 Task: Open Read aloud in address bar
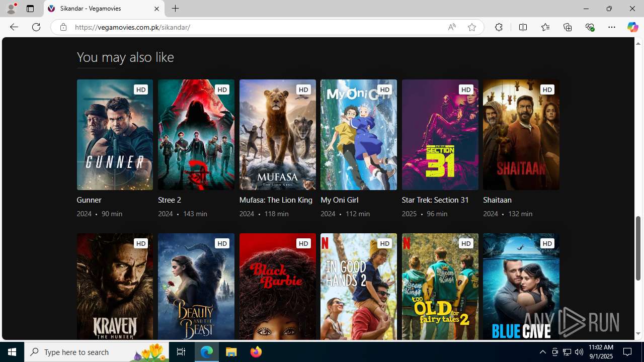(452, 27)
